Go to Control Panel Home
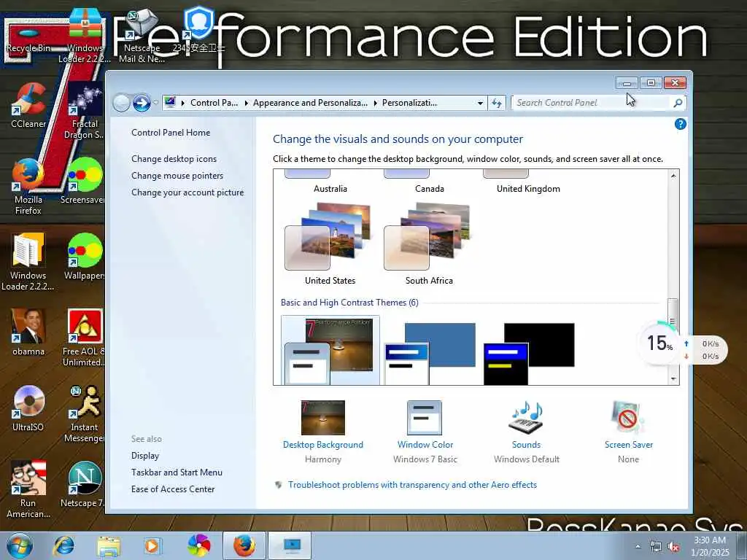This screenshot has width=747, height=560. coord(171,133)
